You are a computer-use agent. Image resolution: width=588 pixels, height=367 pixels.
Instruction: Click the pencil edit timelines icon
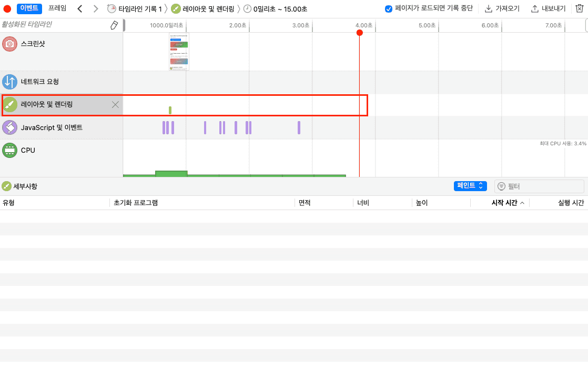click(114, 25)
